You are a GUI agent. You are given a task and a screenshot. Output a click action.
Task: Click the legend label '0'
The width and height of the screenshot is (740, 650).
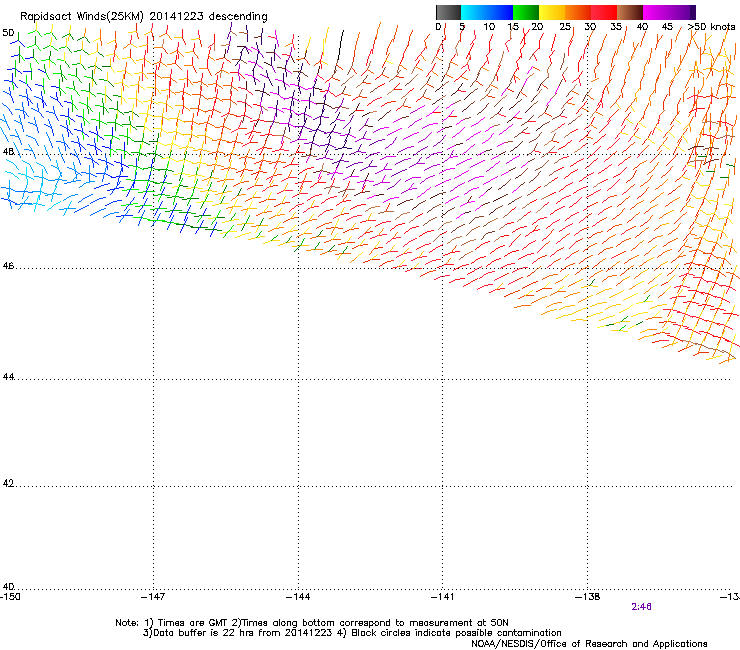[x=438, y=27]
